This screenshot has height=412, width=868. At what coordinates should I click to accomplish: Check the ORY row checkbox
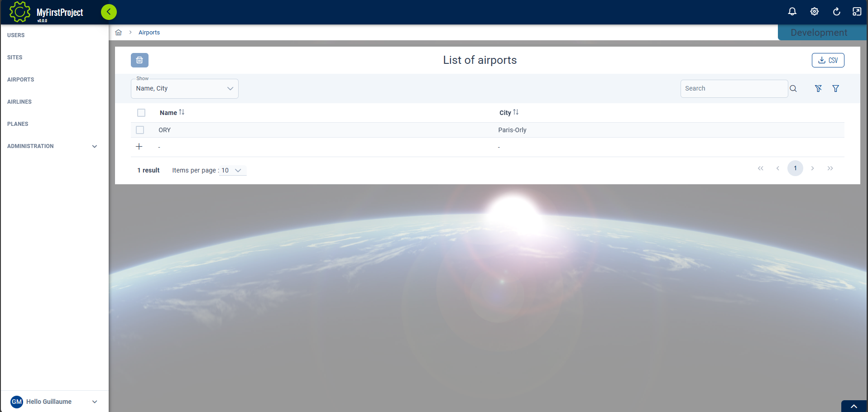coord(140,130)
